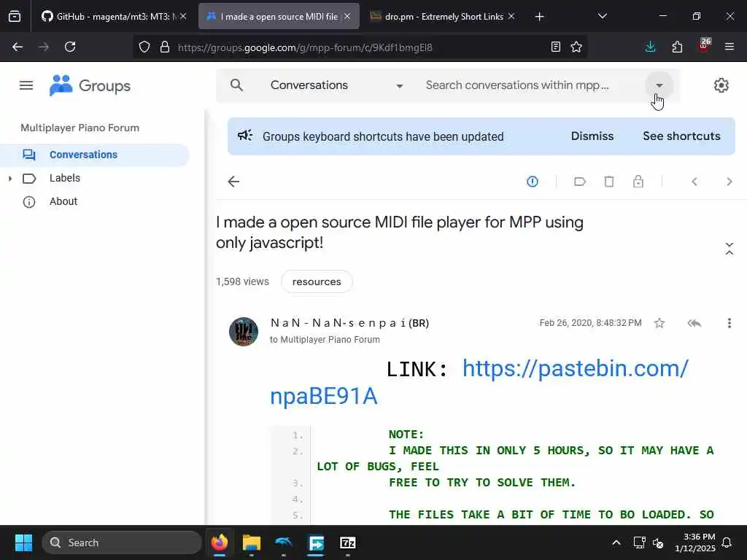Click uBlock extension icon with badge
Screen dimensions: 747x560
click(x=704, y=45)
